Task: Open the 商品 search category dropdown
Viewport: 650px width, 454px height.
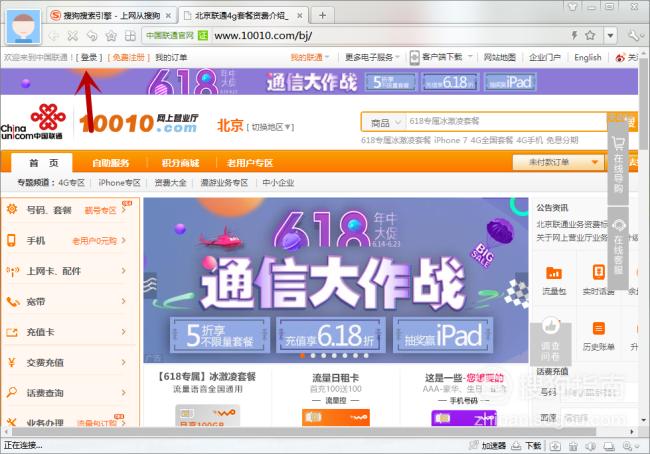Action: pyautogui.click(x=384, y=122)
